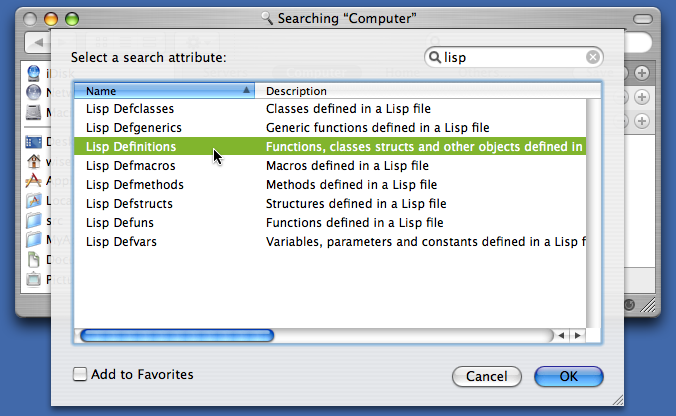Select the Macintosh hard disk icon
This screenshot has width=676, height=416.
point(34,113)
